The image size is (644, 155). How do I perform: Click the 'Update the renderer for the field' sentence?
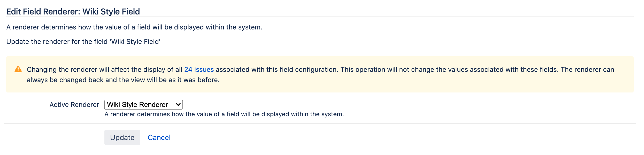point(83,42)
